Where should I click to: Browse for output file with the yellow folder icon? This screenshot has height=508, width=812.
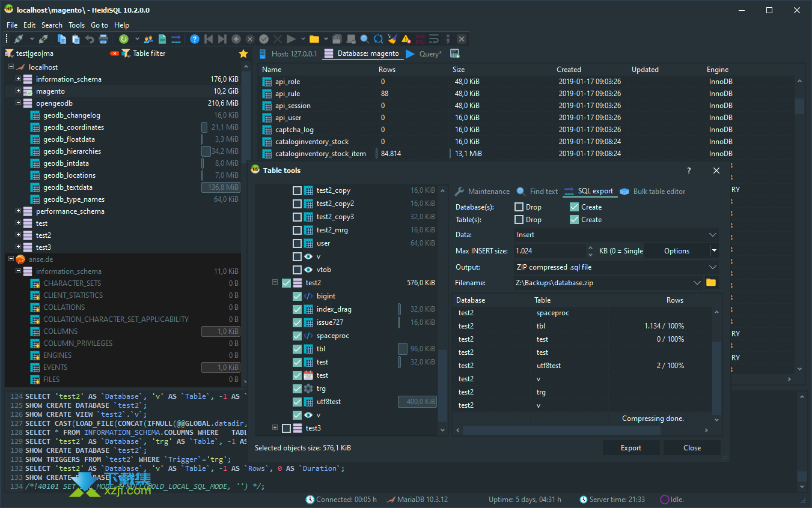click(711, 283)
